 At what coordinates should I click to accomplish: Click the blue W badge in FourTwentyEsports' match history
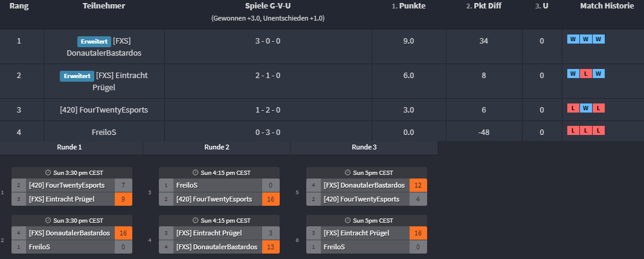[586, 108]
